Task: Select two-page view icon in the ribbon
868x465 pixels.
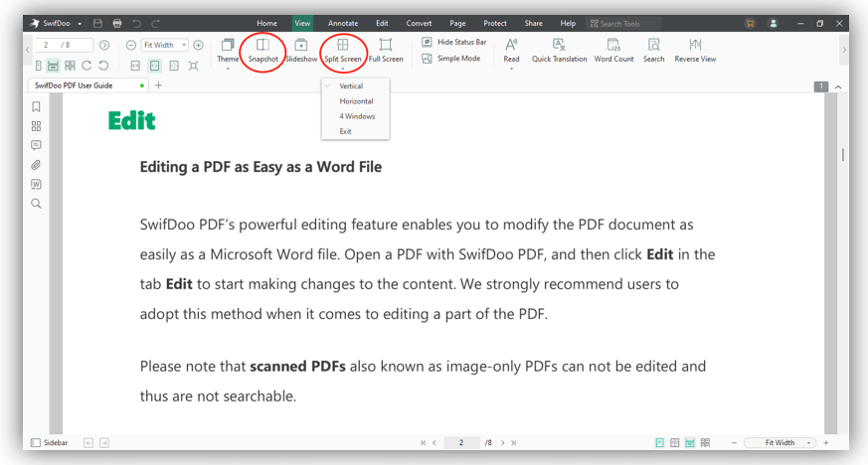Action: 70,66
